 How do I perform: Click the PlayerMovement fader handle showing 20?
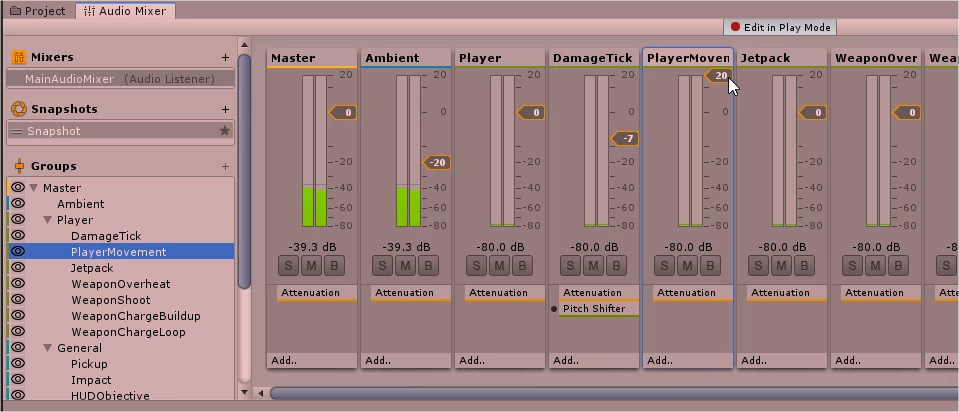[719, 76]
